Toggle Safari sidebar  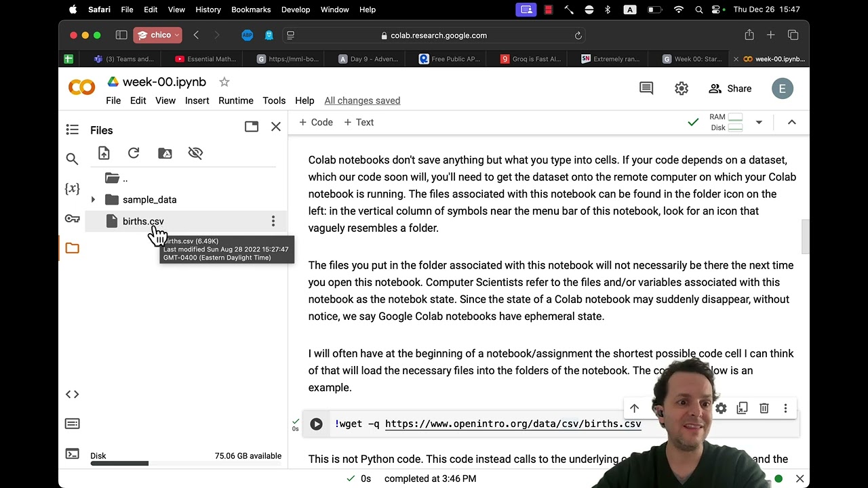[121, 35]
